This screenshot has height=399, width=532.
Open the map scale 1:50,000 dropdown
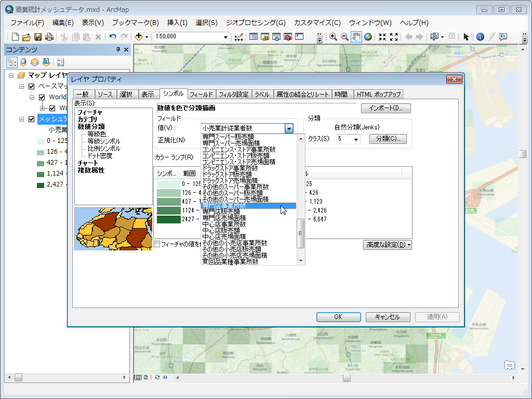[225, 37]
